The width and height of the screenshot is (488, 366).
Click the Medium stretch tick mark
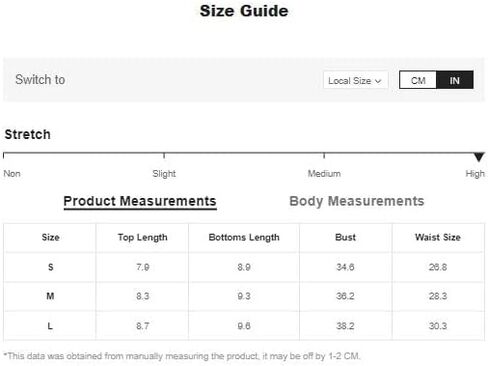pos(324,156)
